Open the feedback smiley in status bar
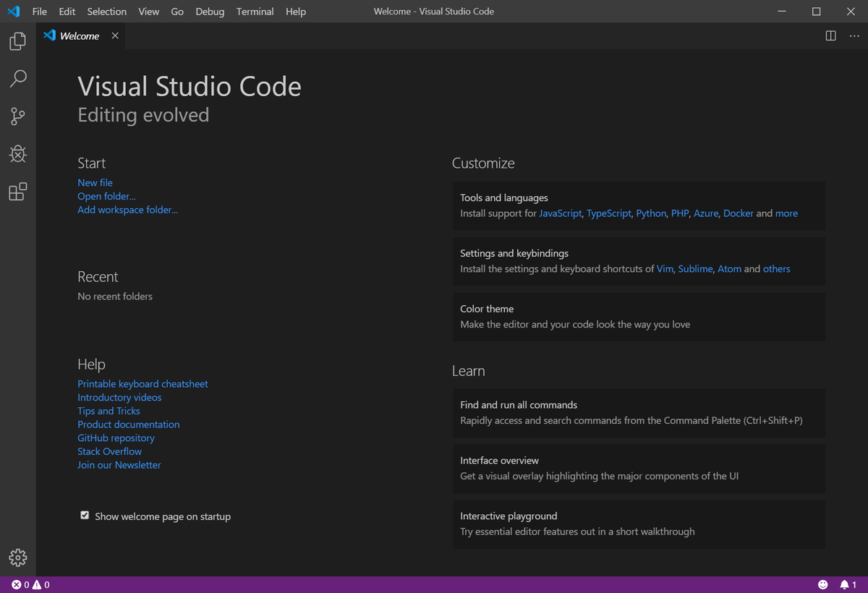 (822, 584)
